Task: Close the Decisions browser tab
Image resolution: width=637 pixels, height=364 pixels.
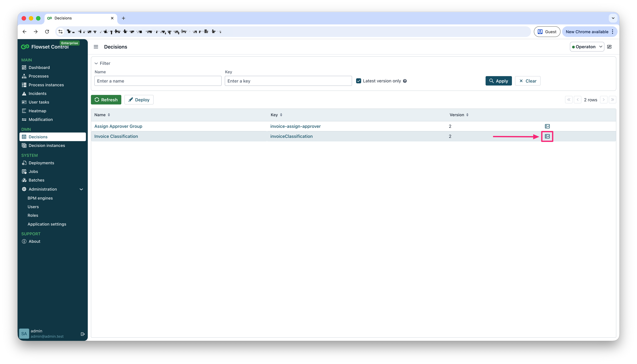Action: point(112,18)
